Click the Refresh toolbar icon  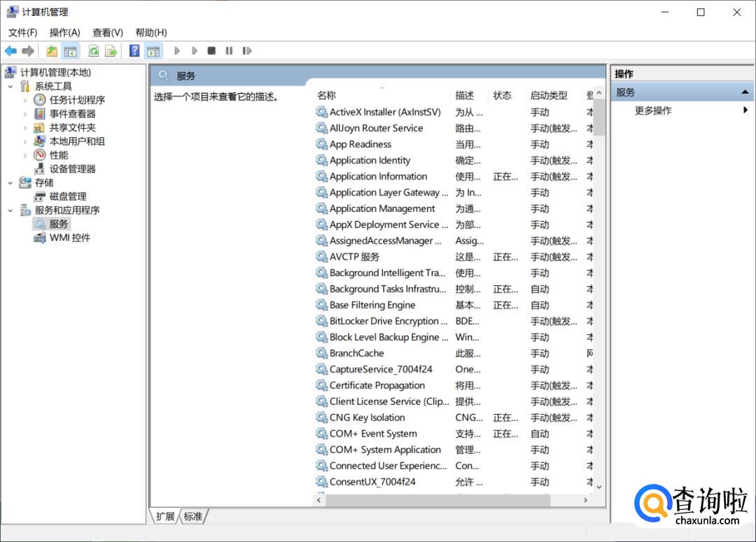click(94, 50)
